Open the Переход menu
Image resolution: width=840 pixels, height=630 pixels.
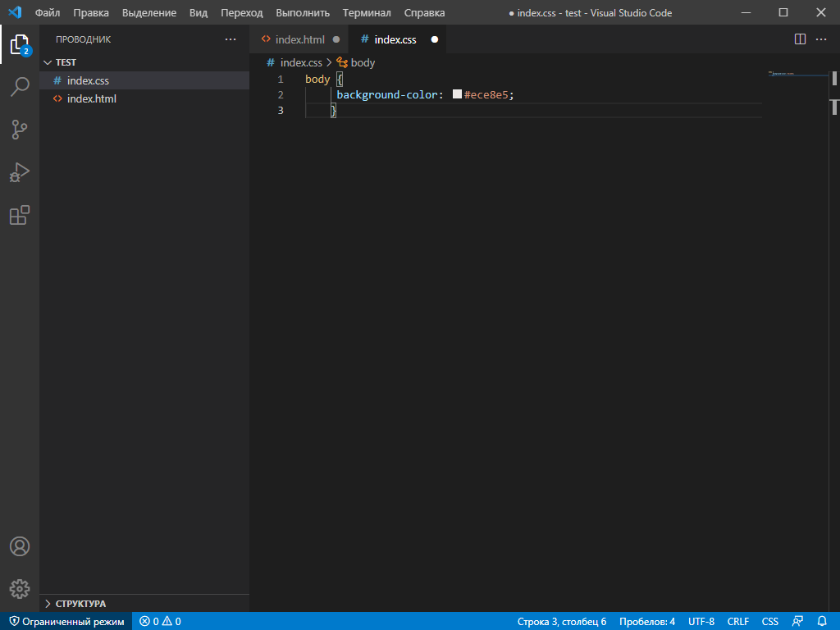[x=242, y=13]
